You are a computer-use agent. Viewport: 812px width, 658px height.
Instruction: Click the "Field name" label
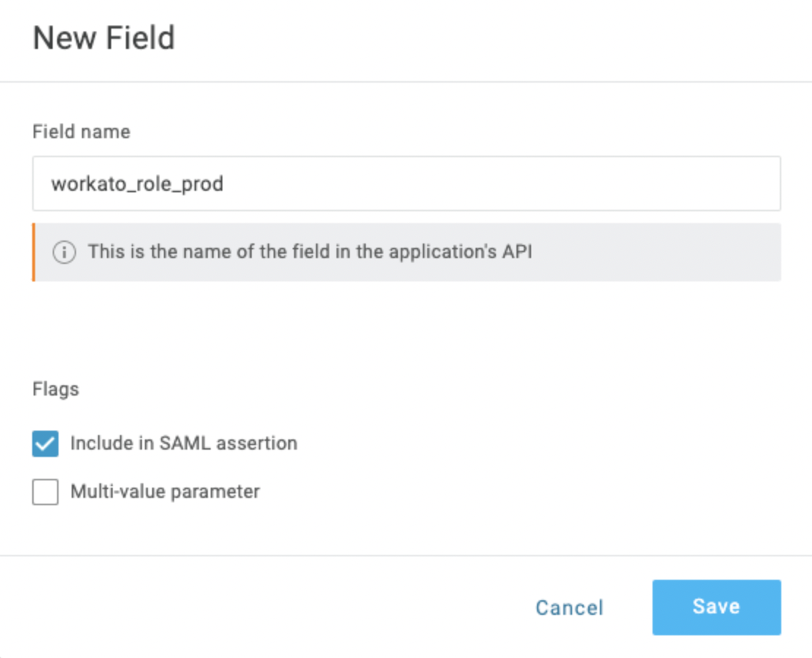pos(81,132)
